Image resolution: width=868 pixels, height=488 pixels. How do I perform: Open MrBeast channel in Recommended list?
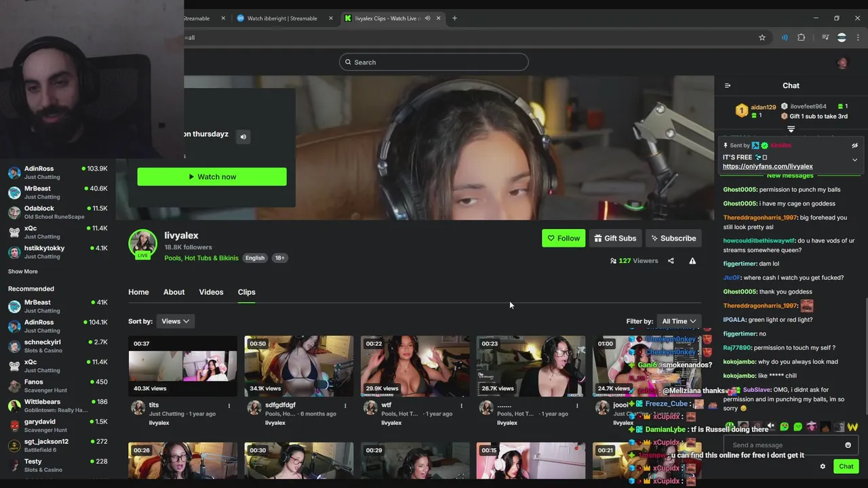point(58,306)
